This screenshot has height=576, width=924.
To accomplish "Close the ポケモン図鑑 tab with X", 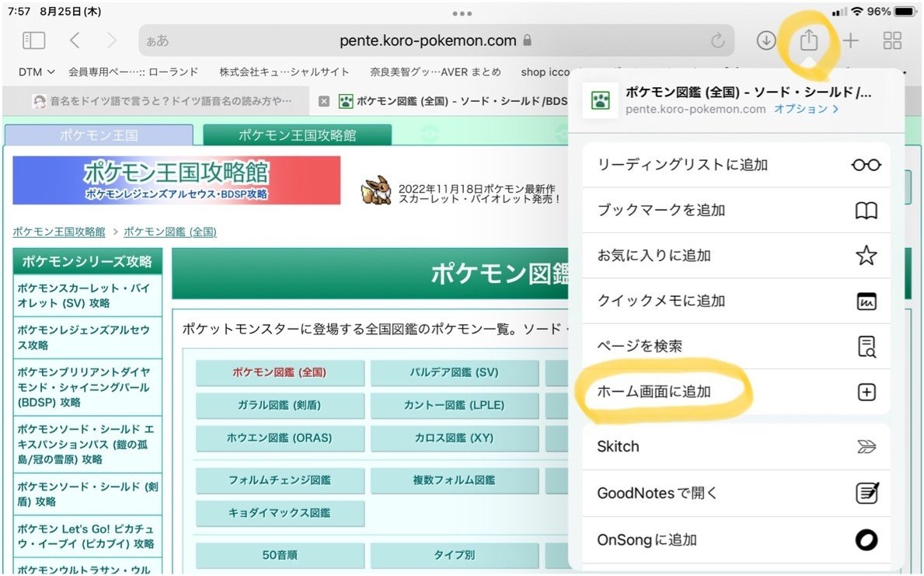I will coord(324,101).
